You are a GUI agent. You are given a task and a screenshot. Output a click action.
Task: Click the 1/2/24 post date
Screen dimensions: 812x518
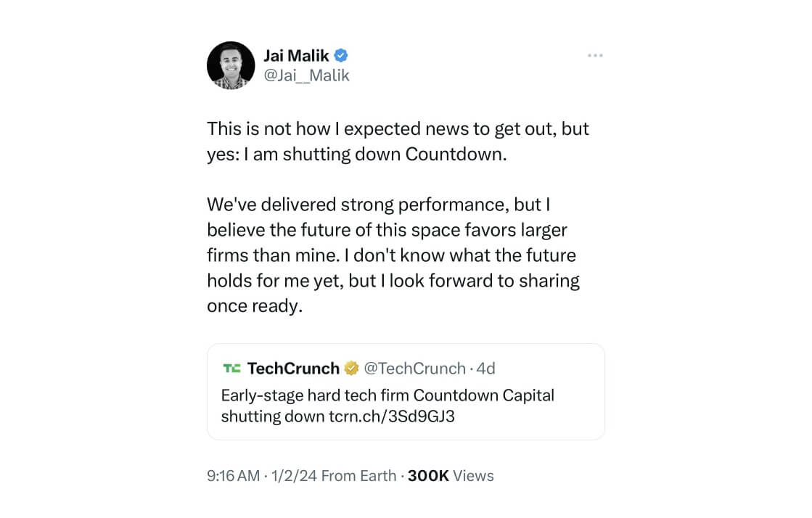(x=293, y=476)
